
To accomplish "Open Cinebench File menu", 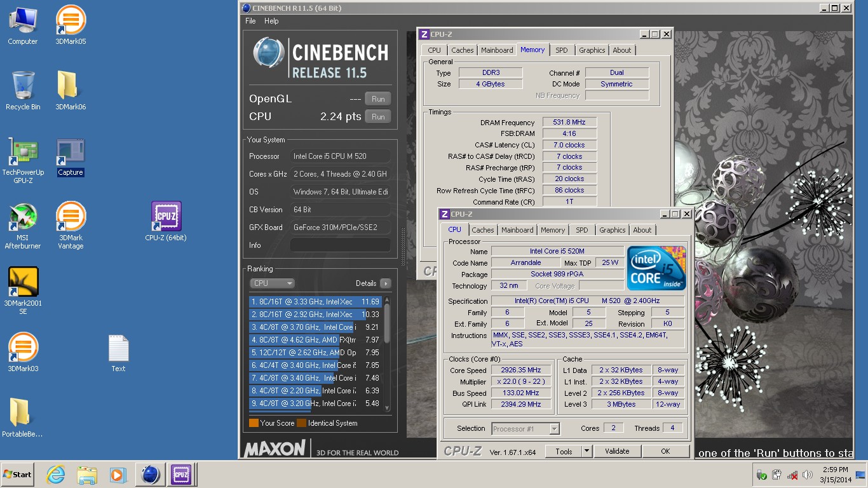I will pos(250,21).
